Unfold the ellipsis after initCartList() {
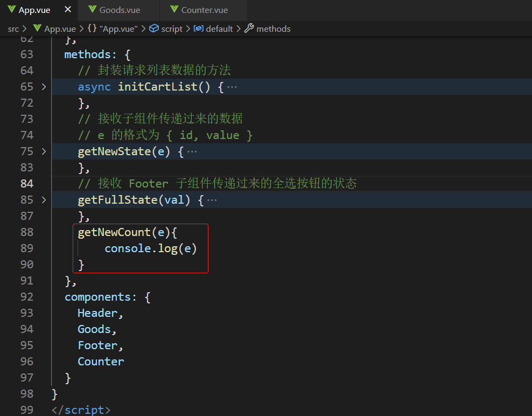This screenshot has width=532, height=416. [232, 87]
